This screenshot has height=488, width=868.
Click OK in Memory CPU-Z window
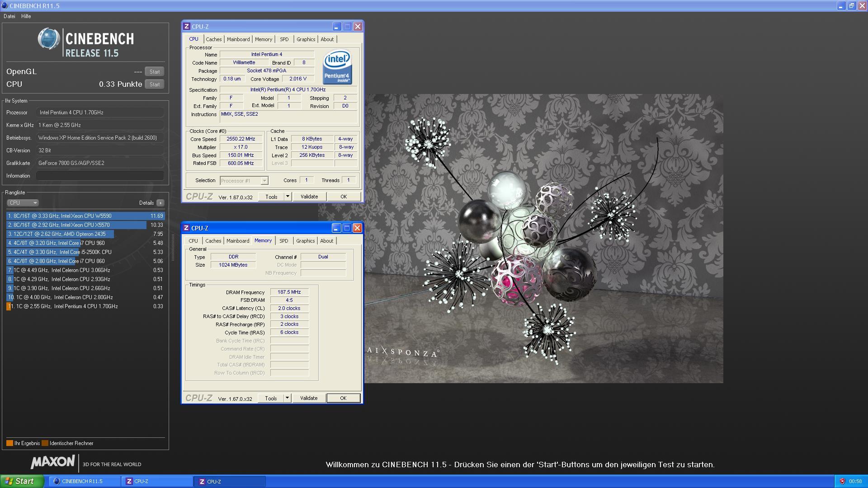[343, 398]
